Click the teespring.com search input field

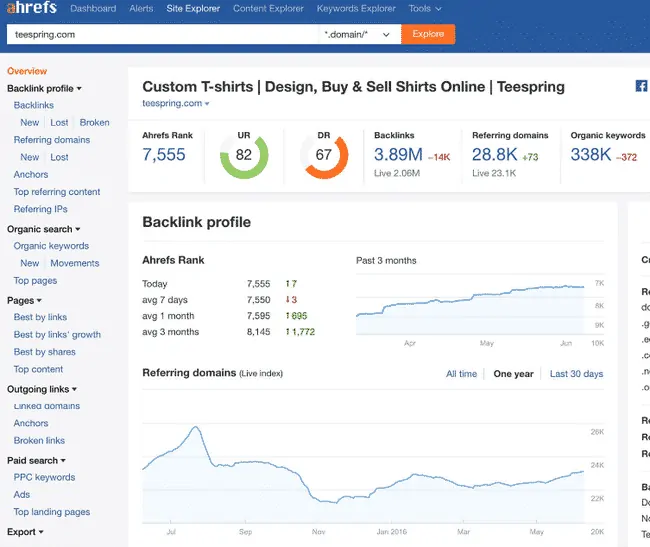click(160, 34)
